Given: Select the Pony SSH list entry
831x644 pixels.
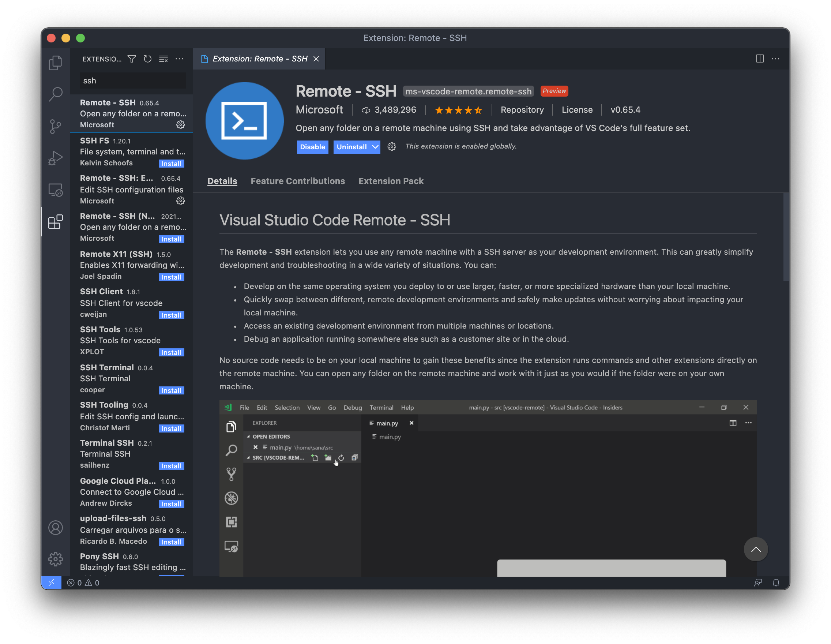Looking at the screenshot, I should (132, 563).
